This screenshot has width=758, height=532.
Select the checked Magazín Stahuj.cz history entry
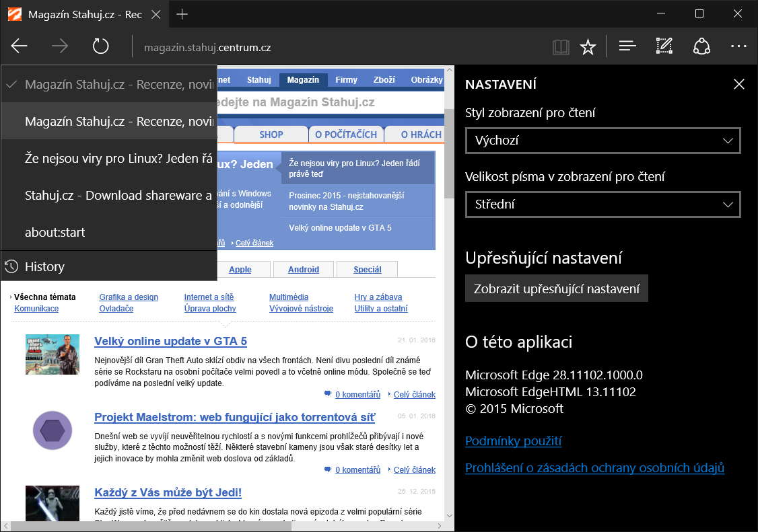(x=109, y=84)
